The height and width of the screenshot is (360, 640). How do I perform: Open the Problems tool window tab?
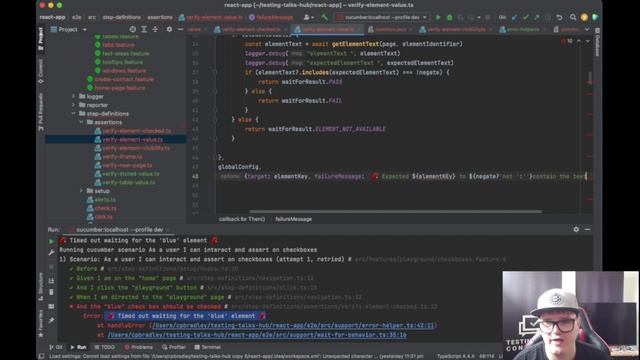click(x=138, y=347)
